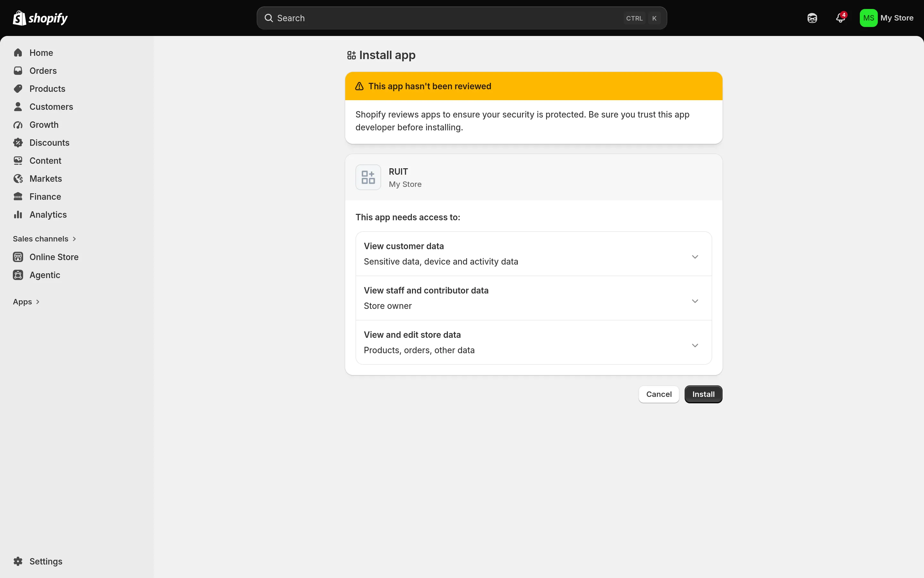Click the 'Install app' page heading
This screenshot has width=924, height=578.
click(387, 56)
